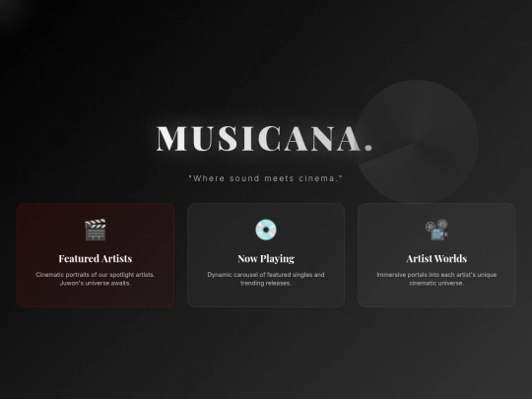Open the Artist Worlds heading

click(x=436, y=258)
